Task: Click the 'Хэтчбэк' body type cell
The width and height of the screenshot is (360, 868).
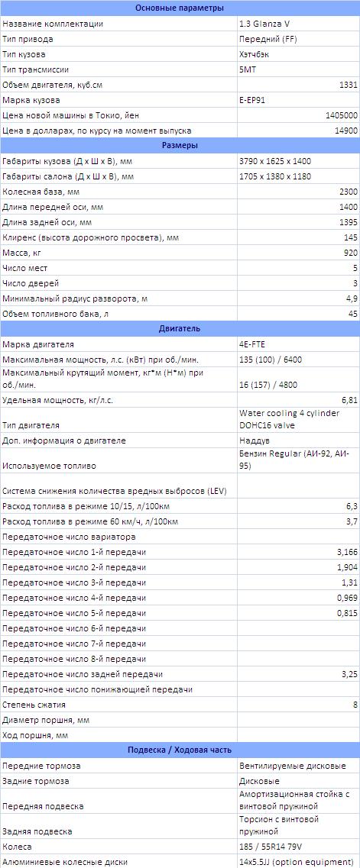Action: [299, 54]
